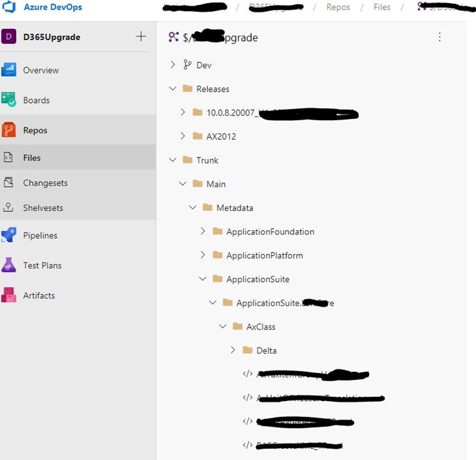This screenshot has width=476, height=460.
Task: Select Files in the Repos submenu
Action: pyautogui.click(x=32, y=158)
